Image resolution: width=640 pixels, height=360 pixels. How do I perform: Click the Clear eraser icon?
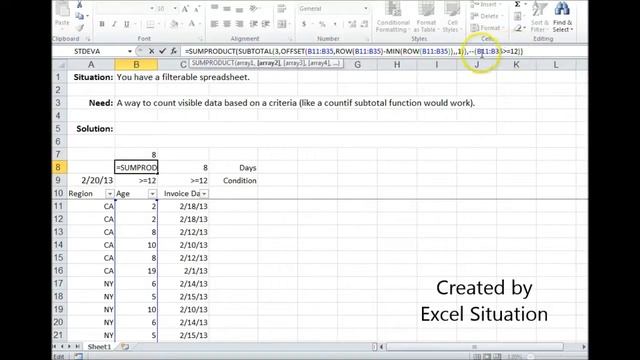click(x=518, y=28)
